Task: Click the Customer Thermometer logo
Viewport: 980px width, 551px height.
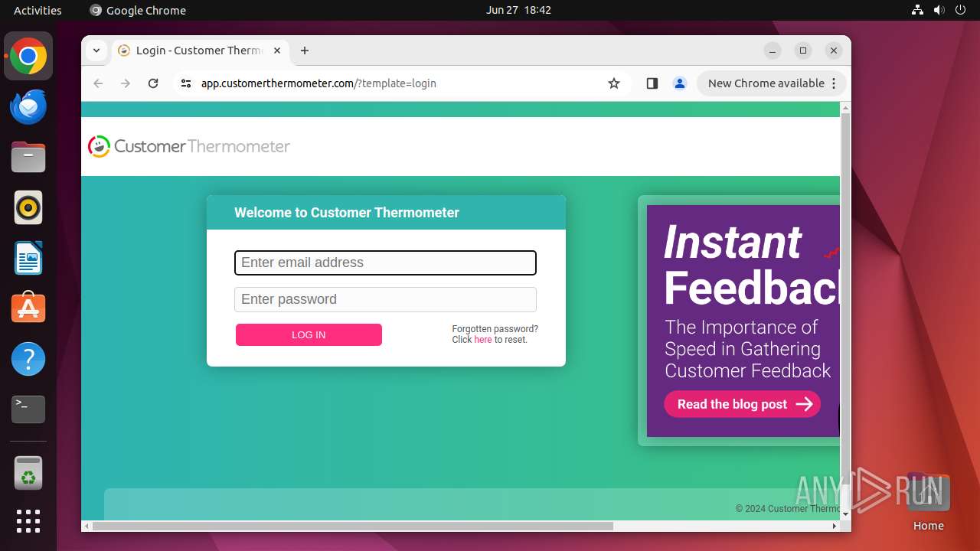Action: pyautogui.click(x=189, y=146)
